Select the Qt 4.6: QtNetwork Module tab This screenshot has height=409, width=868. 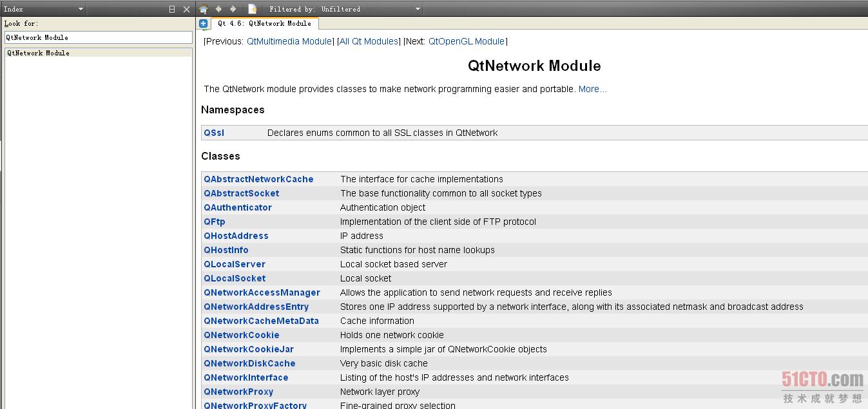click(x=264, y=23)
